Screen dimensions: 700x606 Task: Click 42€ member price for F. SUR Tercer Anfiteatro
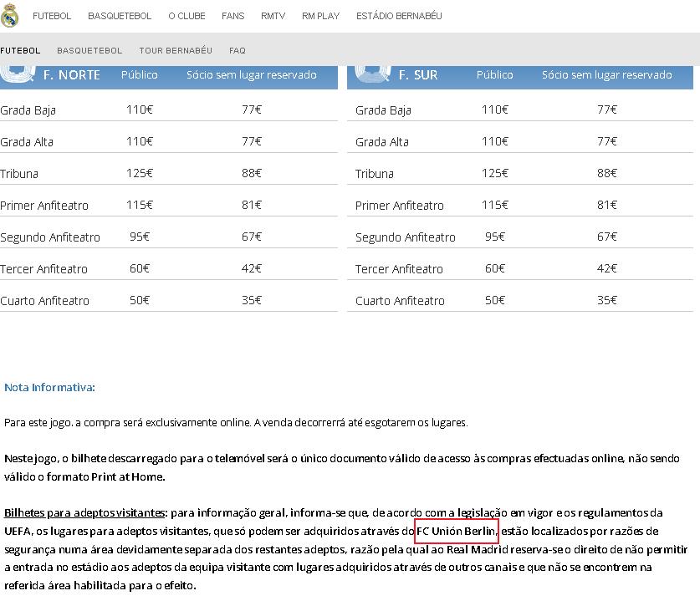click(606, 268)
